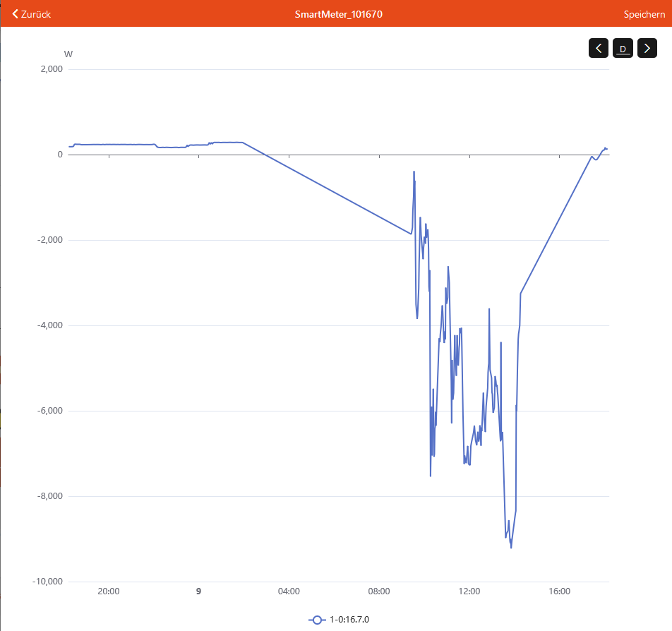
Task: Advance to the next day with right arrow
Action: click(647, 48)
